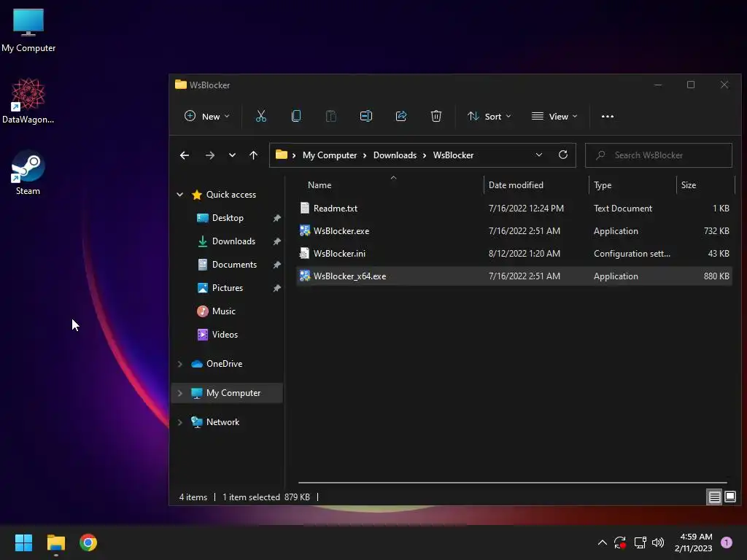Go back with the left arrow

(185, 155)
